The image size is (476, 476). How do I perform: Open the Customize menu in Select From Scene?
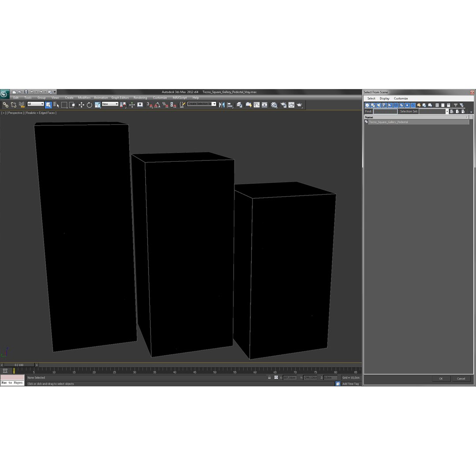click(401, 98)
